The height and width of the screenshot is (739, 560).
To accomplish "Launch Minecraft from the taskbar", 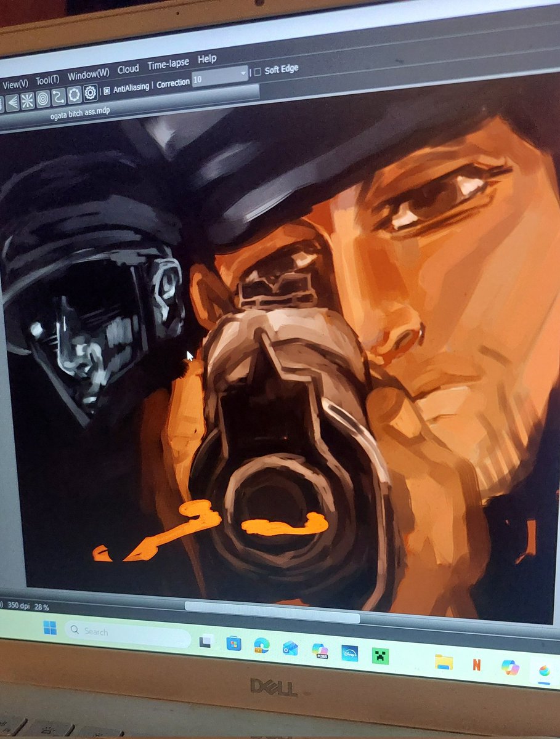I will point(380,655).
